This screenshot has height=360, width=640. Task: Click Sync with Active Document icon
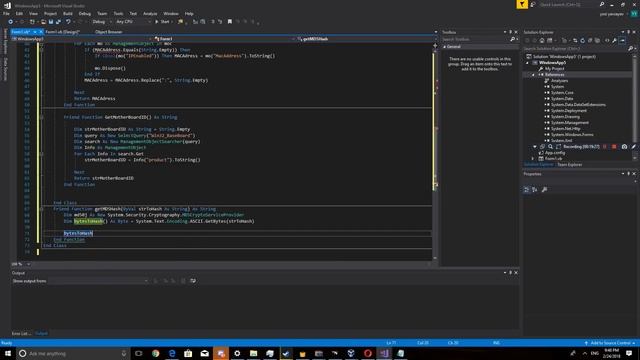pyautogui.click(x=575, y=40)
